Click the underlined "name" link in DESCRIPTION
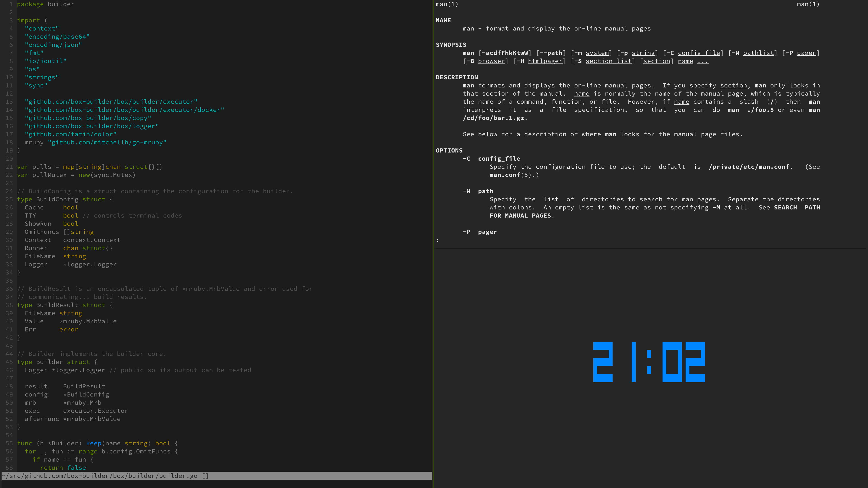The height and width of the screenshot is (488, 868). (582, 93)
